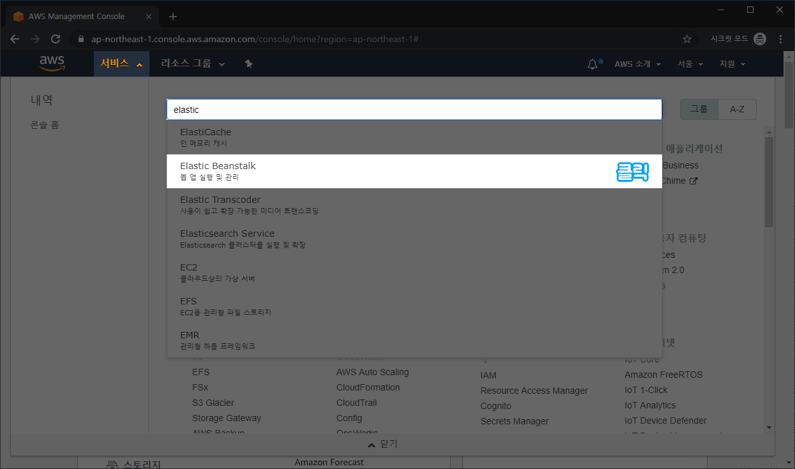The image size is (795, 469).
Task: Switch to 그룹 grouped view
Action: [699, 109]
